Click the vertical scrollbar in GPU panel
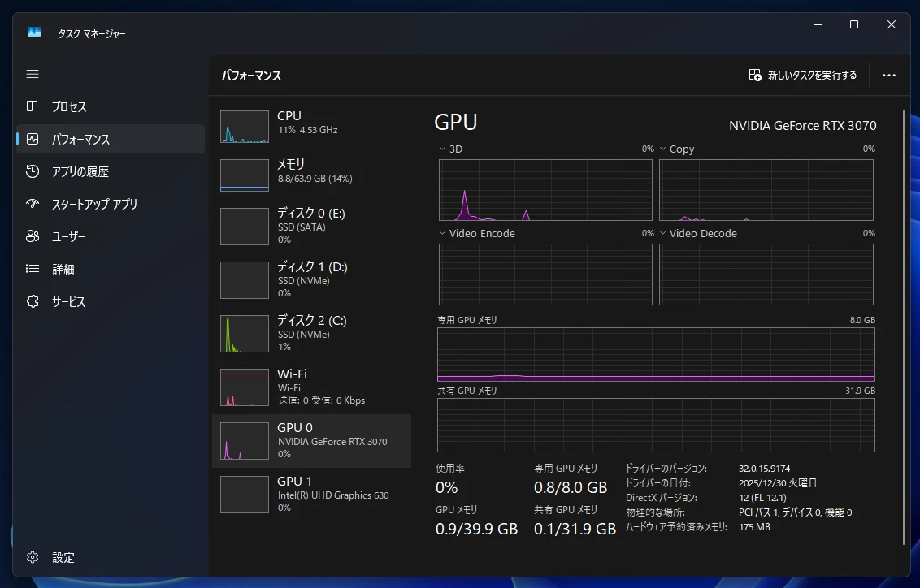920x588 pixels. [904, 325]
